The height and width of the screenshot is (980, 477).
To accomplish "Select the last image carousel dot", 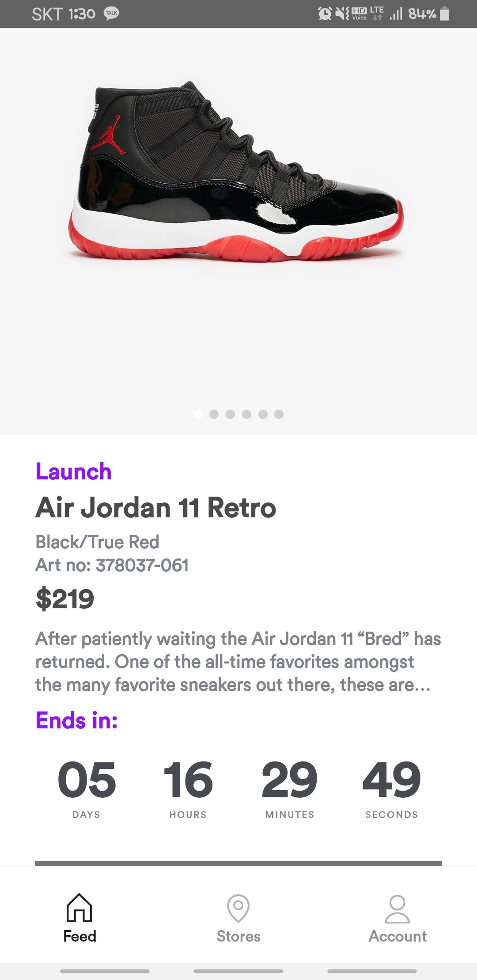I will [279, 414].
